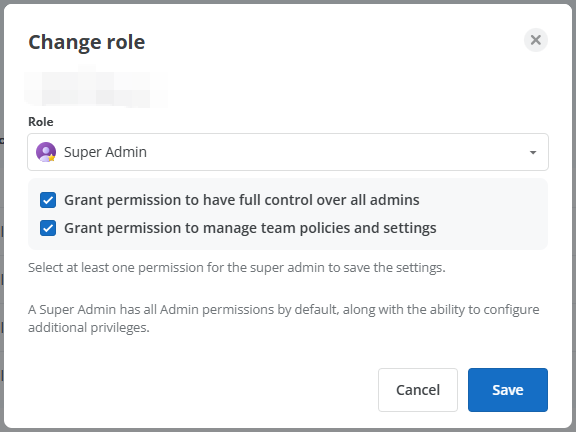The image size is (576, 432).
Task: Uncheck manage team policies and settings checkbox
Action: point(48,228)
